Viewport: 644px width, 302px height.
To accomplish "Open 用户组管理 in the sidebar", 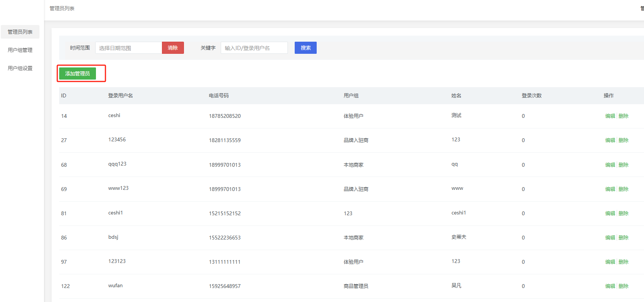I will pos(20,50).
